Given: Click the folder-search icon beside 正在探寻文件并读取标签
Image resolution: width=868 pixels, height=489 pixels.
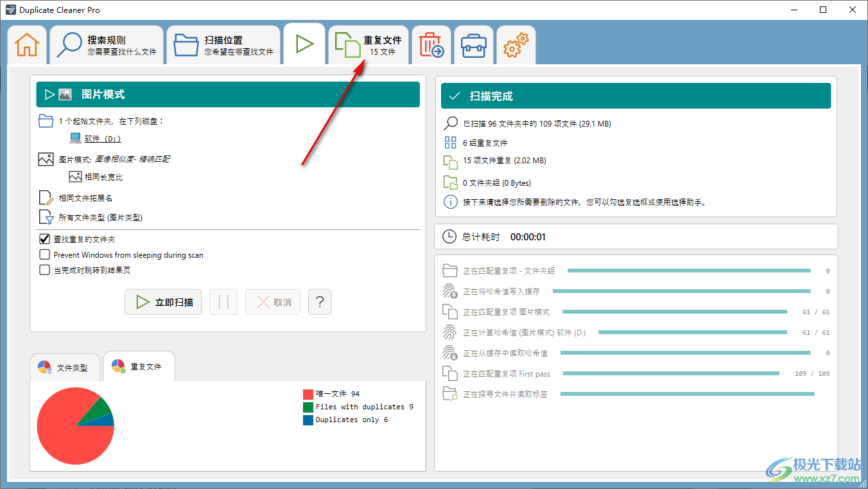Looking at the screenshot, I should tap(450, 394).
